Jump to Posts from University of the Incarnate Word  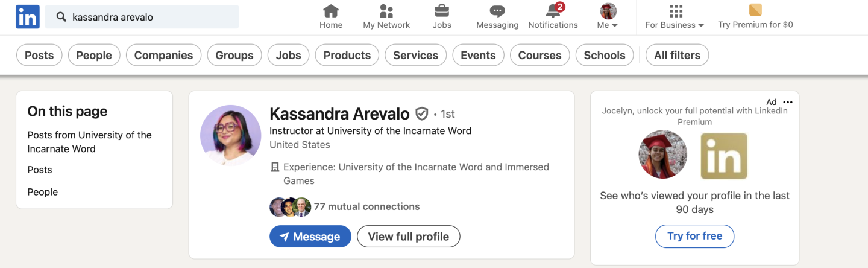click(x=90, y=142)
